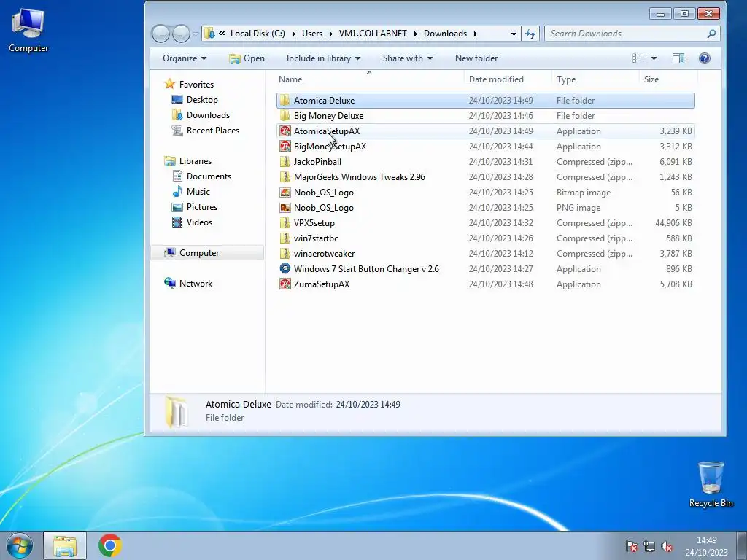The width and height of the screenshot is (747, 560).
Task: Click the BigMoneySetupAX application icon
Action: [x=285, y=146]
